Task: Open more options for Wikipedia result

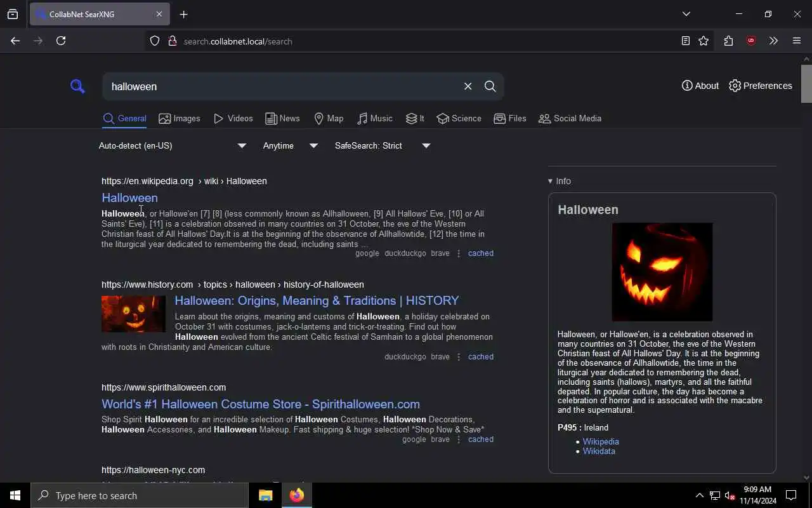Action: tap(459, 253)
